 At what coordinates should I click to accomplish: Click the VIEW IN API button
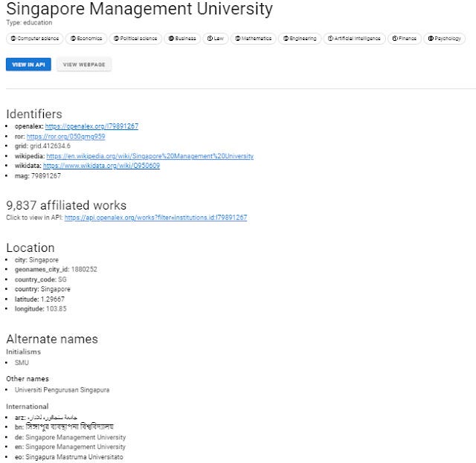point(28,65)
